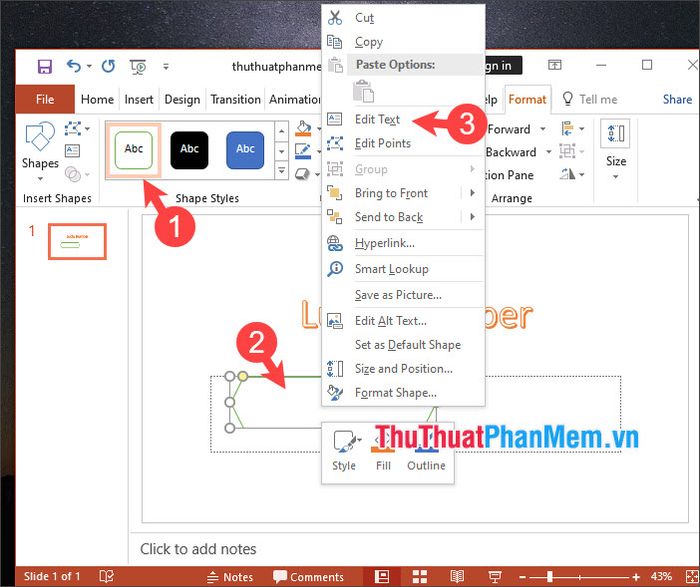This screenshot has width=700, height=587.
Task: Apply the blue Abc shape style
Action: 245,150
